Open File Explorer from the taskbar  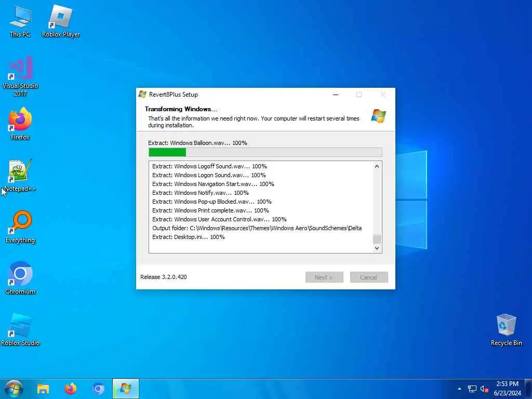(43, 389)
